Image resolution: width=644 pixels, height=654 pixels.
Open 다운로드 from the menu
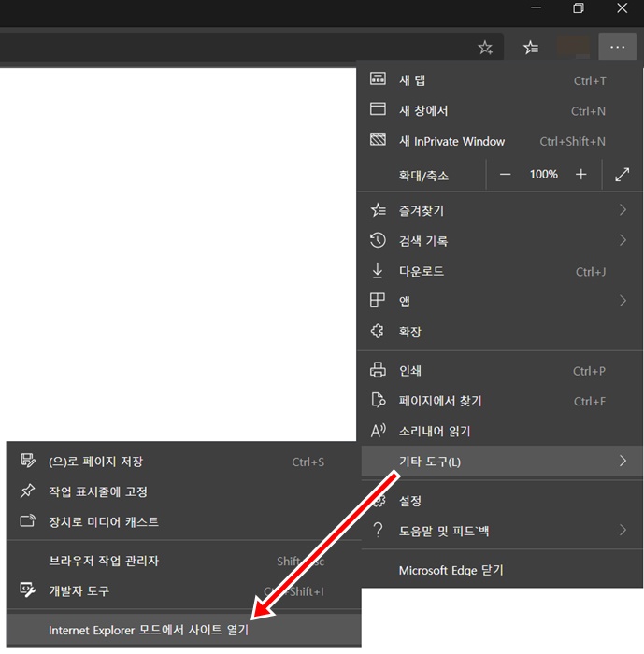500,271
